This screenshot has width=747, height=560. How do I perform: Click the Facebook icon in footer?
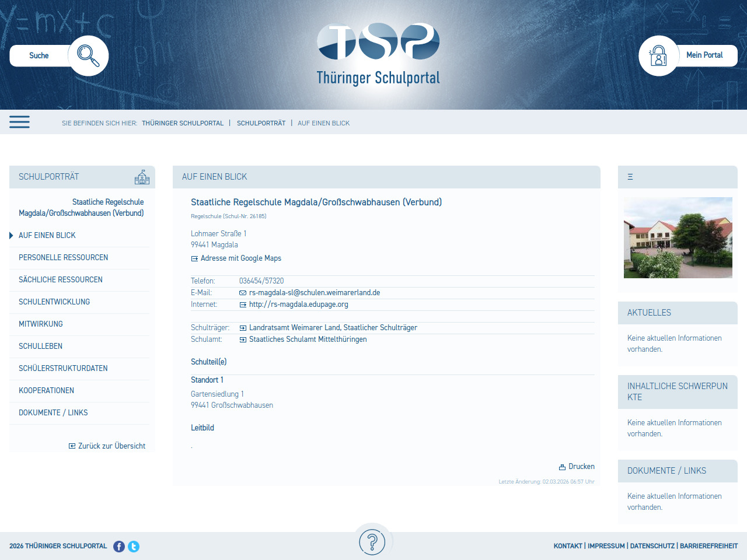tap(119, 547)
